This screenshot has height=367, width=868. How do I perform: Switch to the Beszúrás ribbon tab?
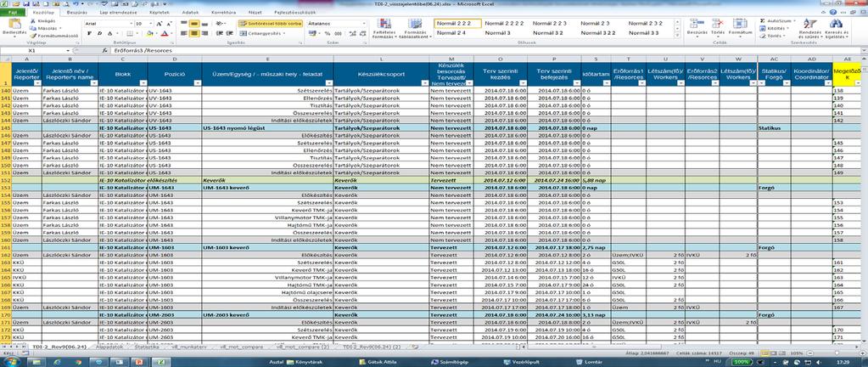(x=76, y=11)
